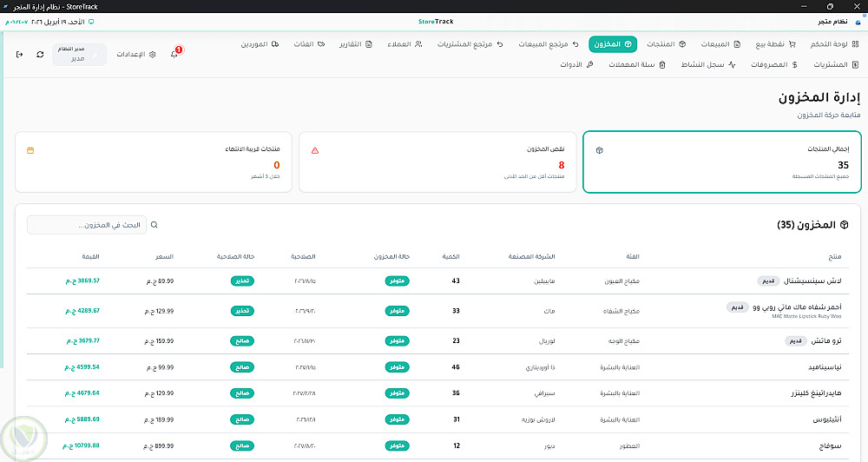Click the منتج column header
The image size is (868, 462).
tap(835, 256)
